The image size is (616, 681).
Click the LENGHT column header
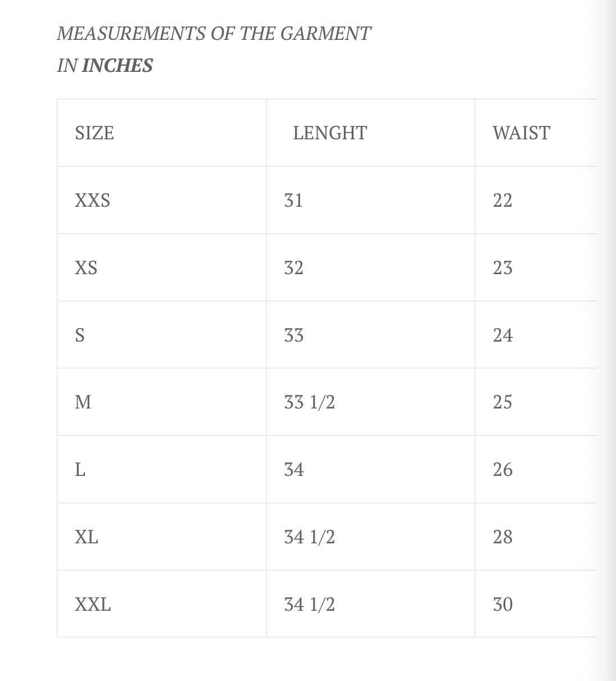[330, 133]
